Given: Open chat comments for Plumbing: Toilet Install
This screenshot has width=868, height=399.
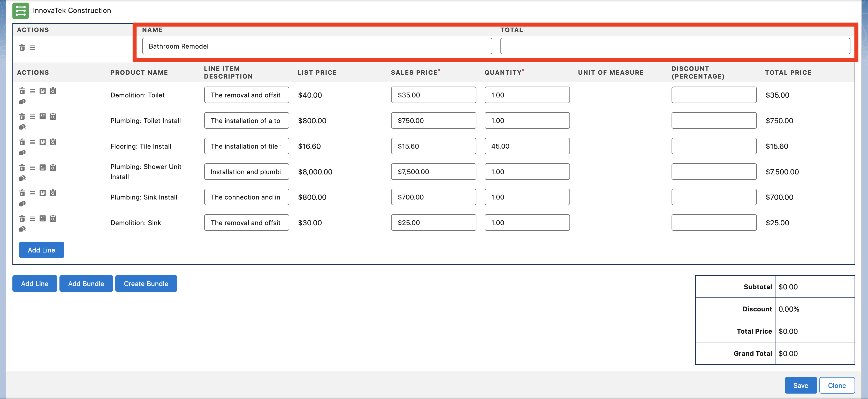Looking at the screenshot, I should 22,127.
